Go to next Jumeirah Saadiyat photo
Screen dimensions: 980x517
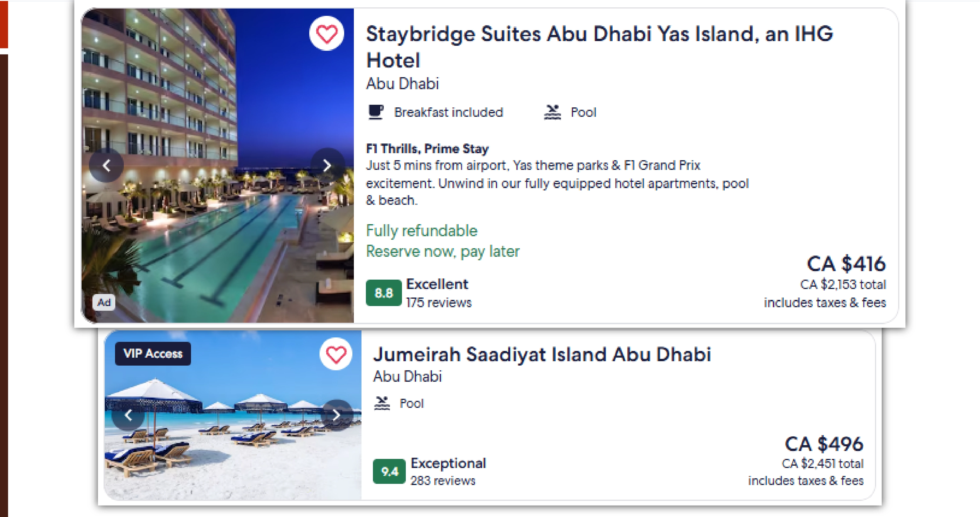tap(336, 415)
